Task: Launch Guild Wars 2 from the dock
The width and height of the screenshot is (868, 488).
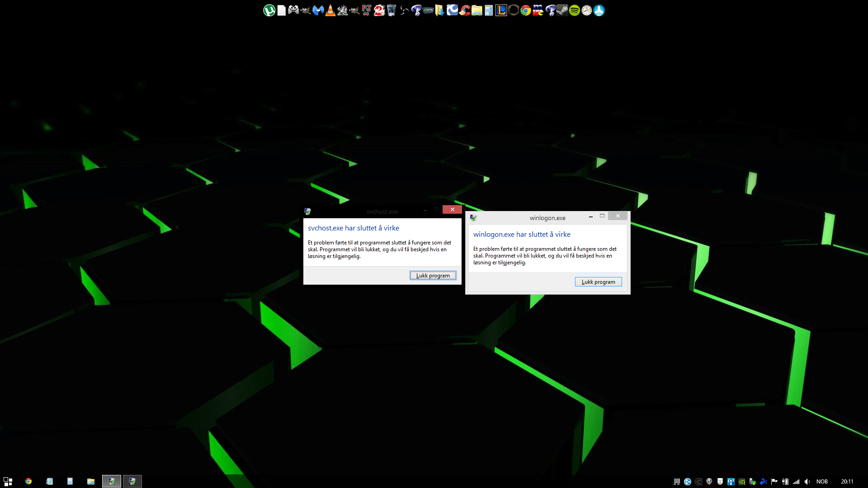Action: [379, 10]
